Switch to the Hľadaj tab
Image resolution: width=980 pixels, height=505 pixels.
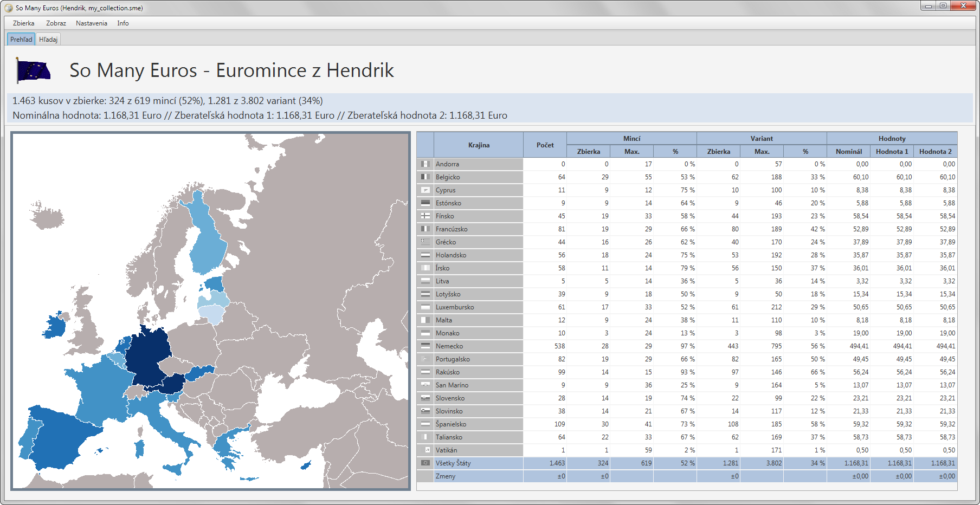[x=48, y=40]
